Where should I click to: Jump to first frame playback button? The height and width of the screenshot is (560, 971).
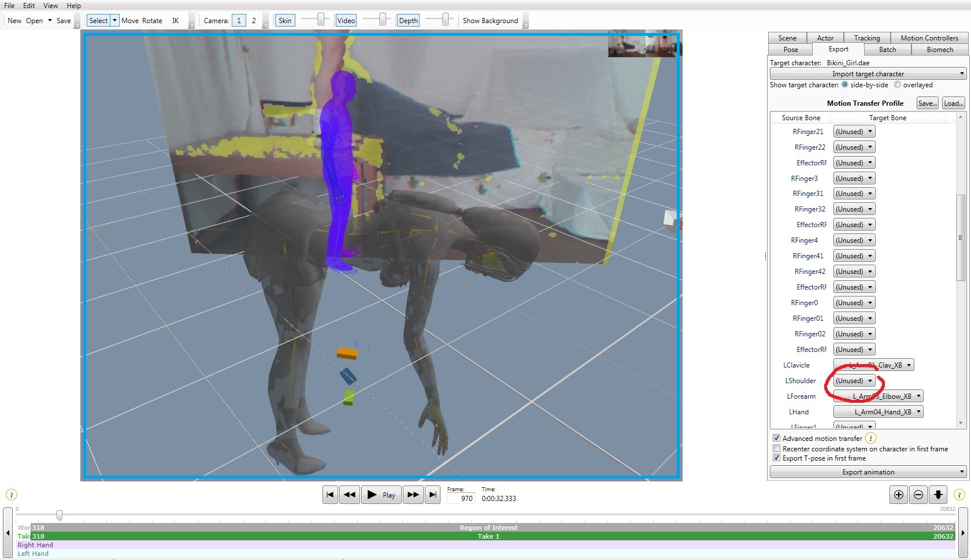click(330, 495)
